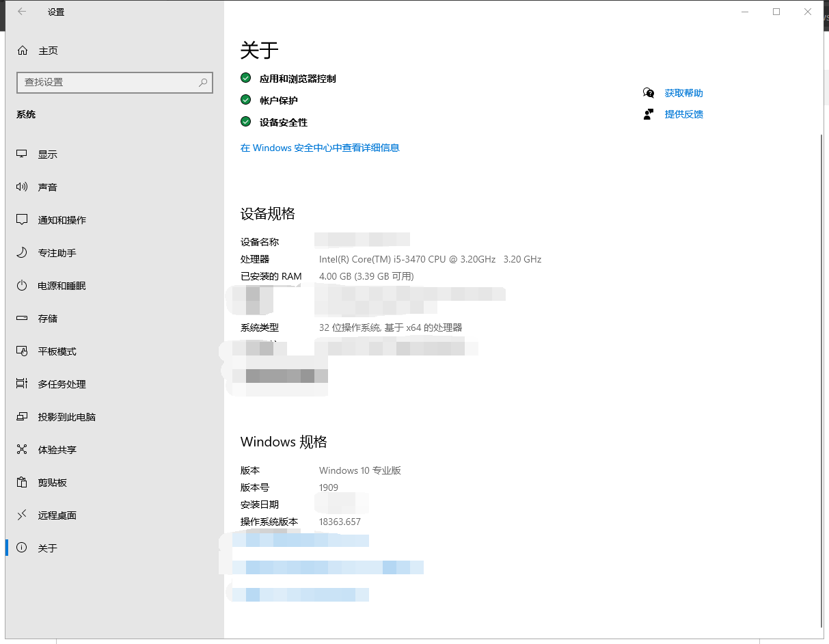Image resolution: width=829 pixels, height=644 pixels.
Task: Click the 设备规格 heading
Action: [x=268, y=213]
